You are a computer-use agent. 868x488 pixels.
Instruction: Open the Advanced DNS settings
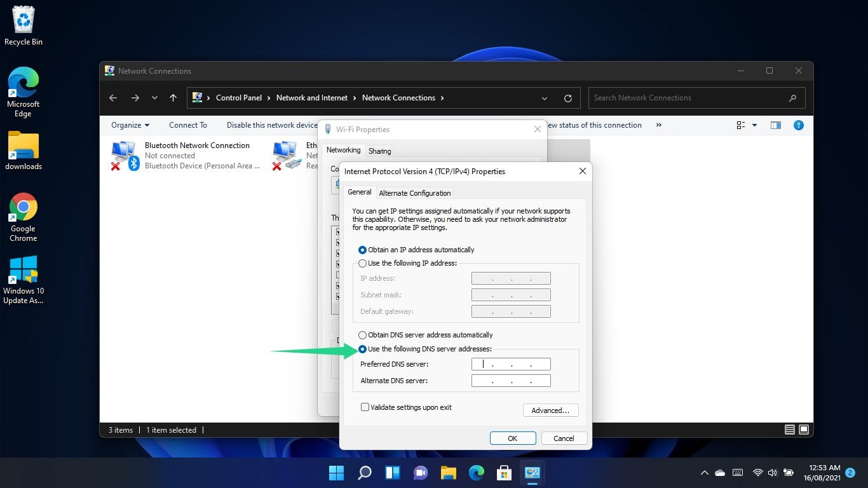coord(550,410)
